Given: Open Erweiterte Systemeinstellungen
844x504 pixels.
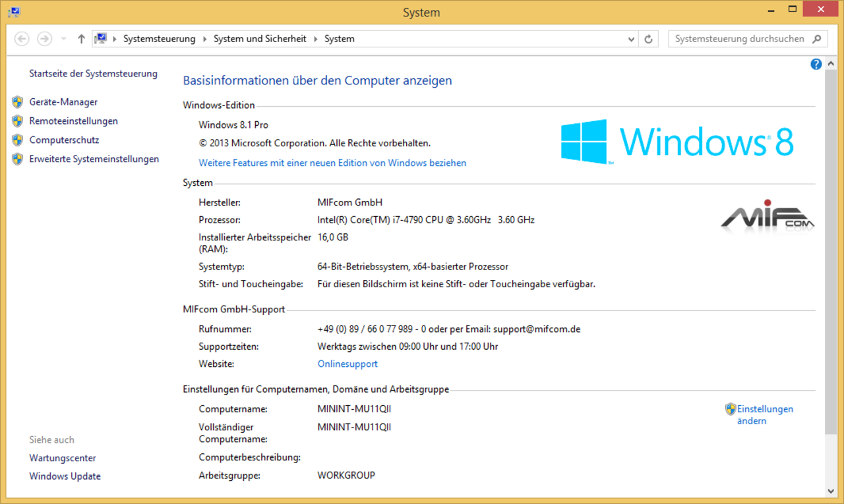Looking at the screenshot, I should [x=94, y=159].
